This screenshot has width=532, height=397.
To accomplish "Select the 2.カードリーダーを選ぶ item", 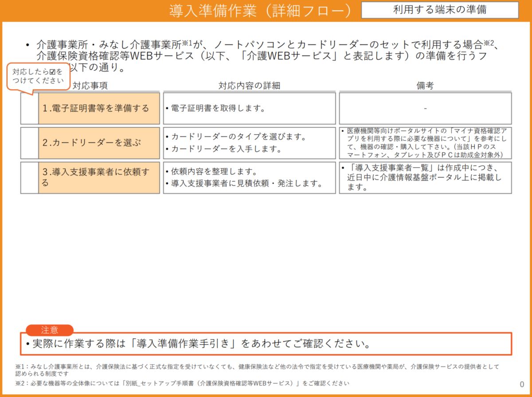I will [99, 143].
